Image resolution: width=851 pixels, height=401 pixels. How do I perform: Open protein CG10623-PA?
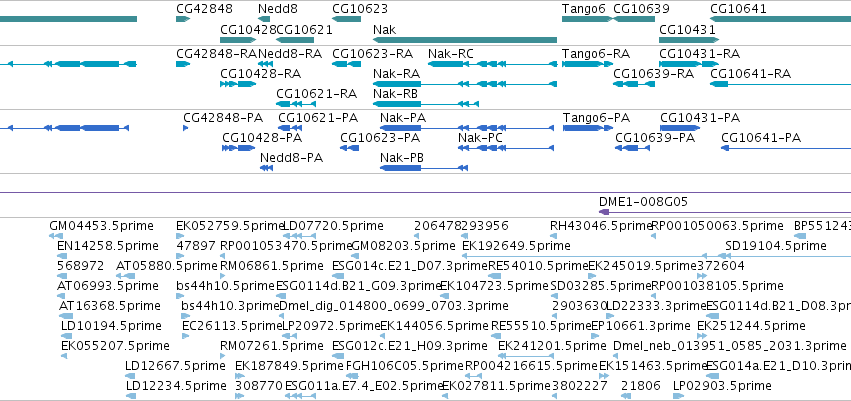[x=350, y=148]
